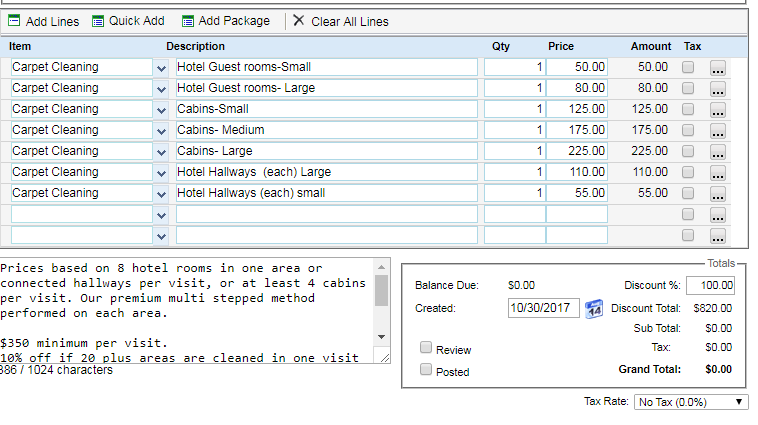Enable the Tax checkbox for Cabins-Small
758x425 pixels.
click(x=688, y=109)
